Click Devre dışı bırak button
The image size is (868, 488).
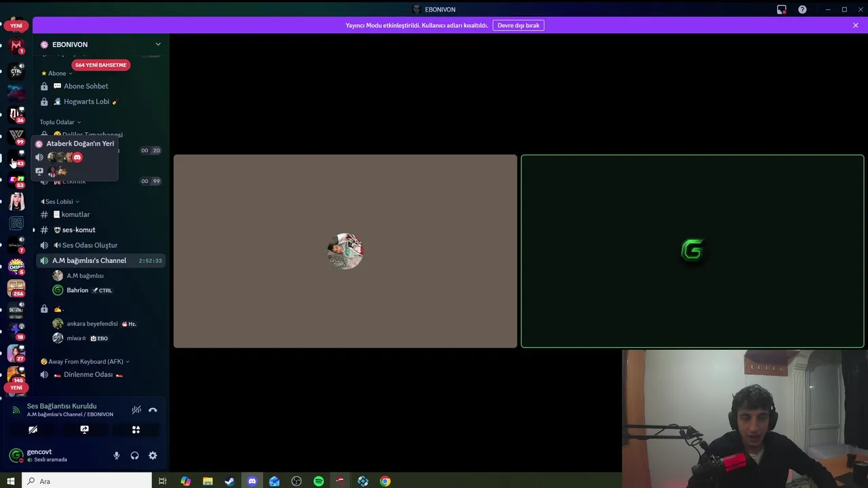(518, 26)
